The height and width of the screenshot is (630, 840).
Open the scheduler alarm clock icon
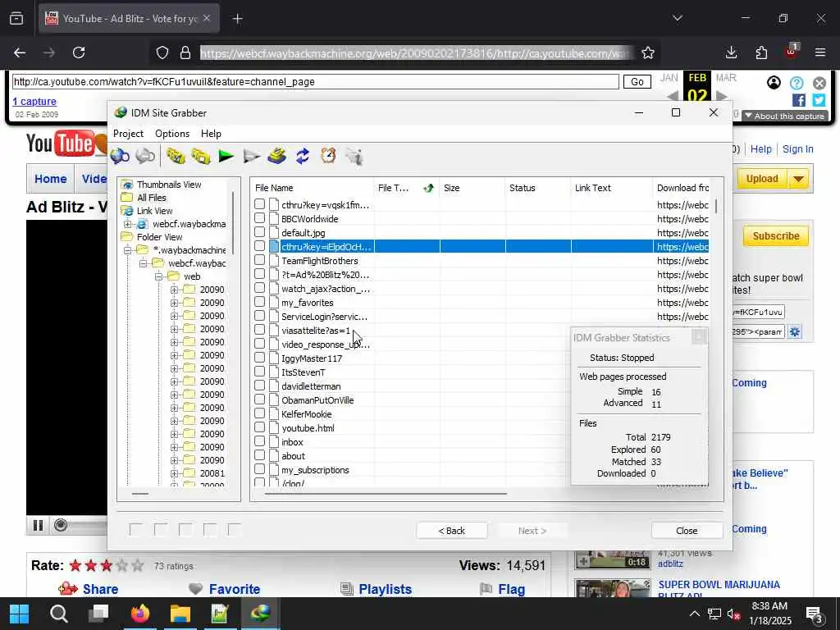pos(328,156)
